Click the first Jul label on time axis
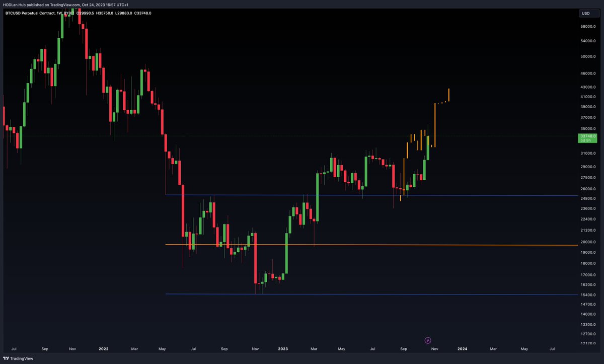Image resolution: width=604 pixels, height=364 pixels. pyautogui.click(x=14, y=348)
